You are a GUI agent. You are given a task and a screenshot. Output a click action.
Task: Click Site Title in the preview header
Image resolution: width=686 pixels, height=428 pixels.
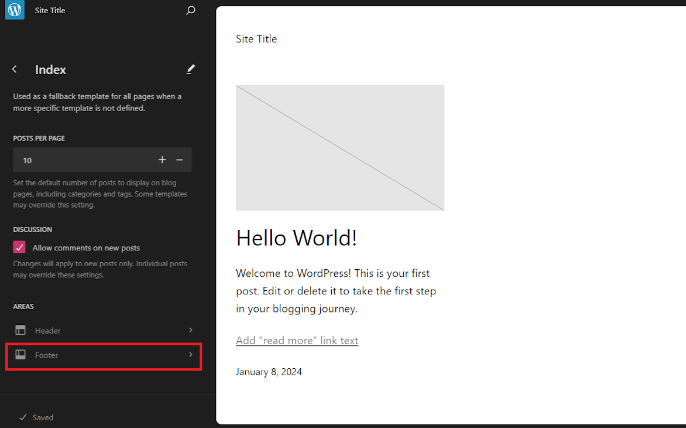point(256,39)
